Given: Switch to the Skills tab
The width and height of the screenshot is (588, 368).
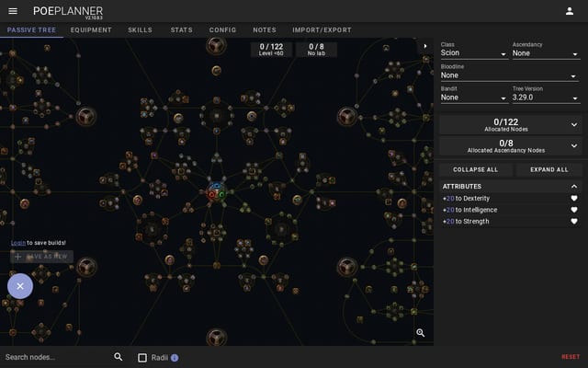Looking at the screenshot, I should point(141,30).
